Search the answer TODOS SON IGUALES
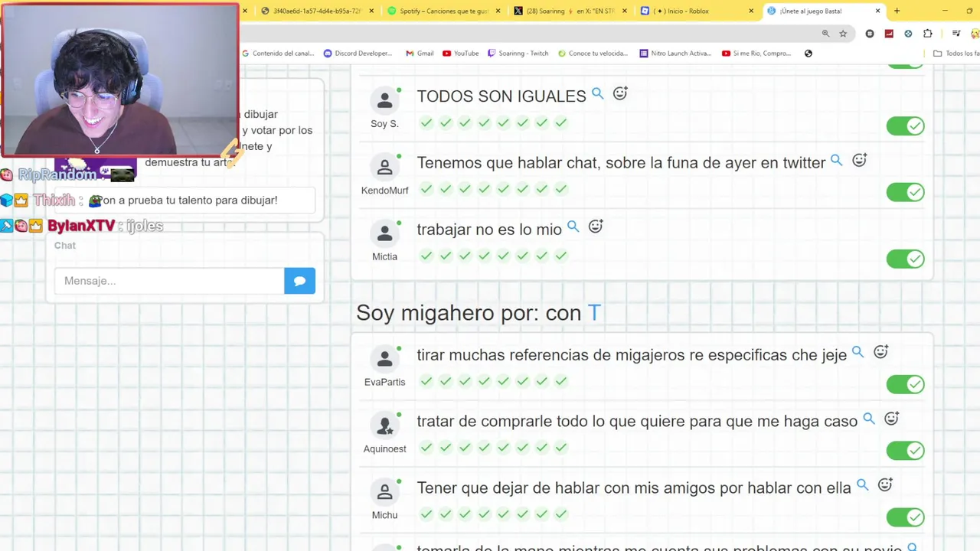Screen dimensions: 980x551 click(x=597, y=93)
